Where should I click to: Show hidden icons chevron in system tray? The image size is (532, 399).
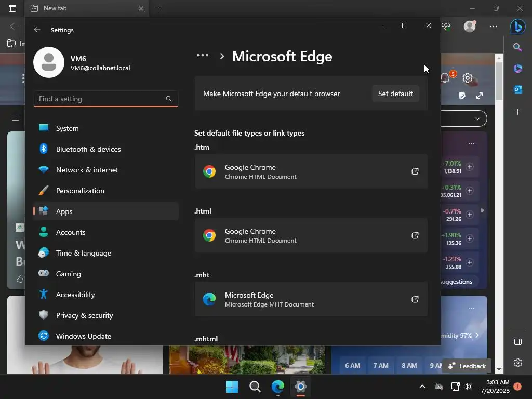coord(422,387)
